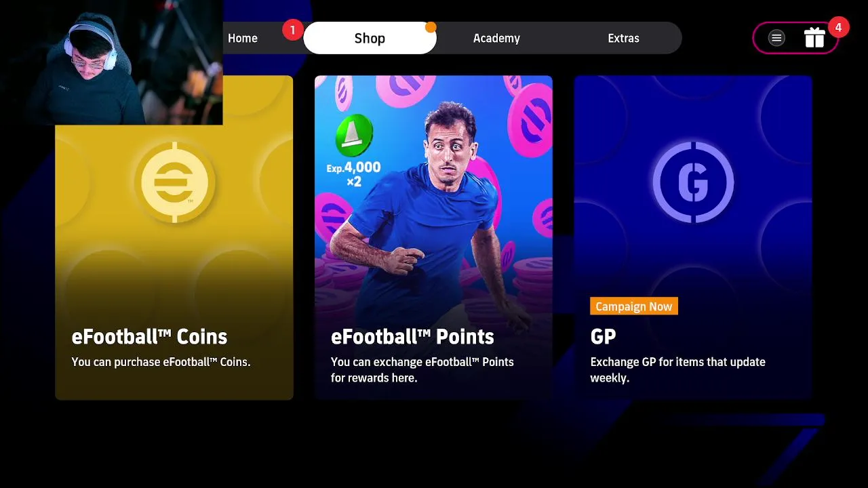Image resolution: width=868 pixels, height=488 pixels.
Task: Click the gold eFootball Coins emblem
Action: pos(174,182)
